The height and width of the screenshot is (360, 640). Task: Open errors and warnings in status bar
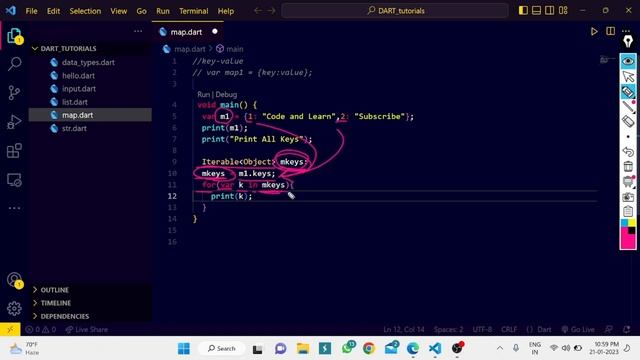41,329
